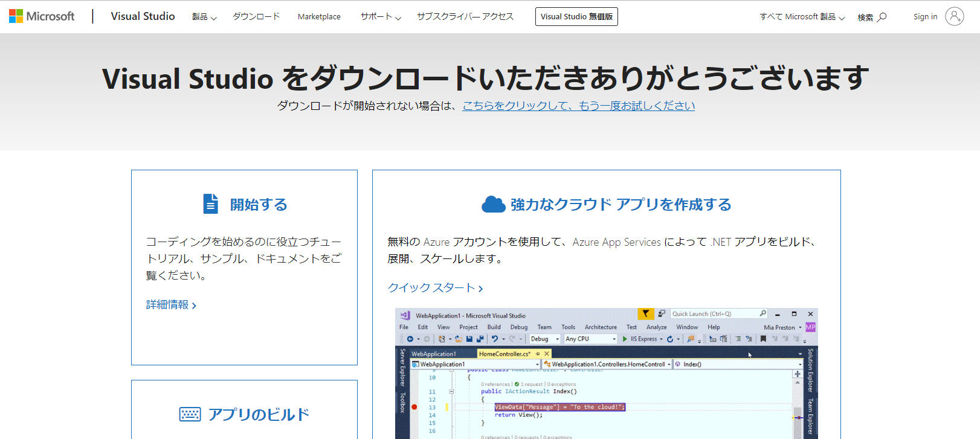Open the File menu in the VS screenshot
This screenshot has width=980, height=439.
coord(404,327)
